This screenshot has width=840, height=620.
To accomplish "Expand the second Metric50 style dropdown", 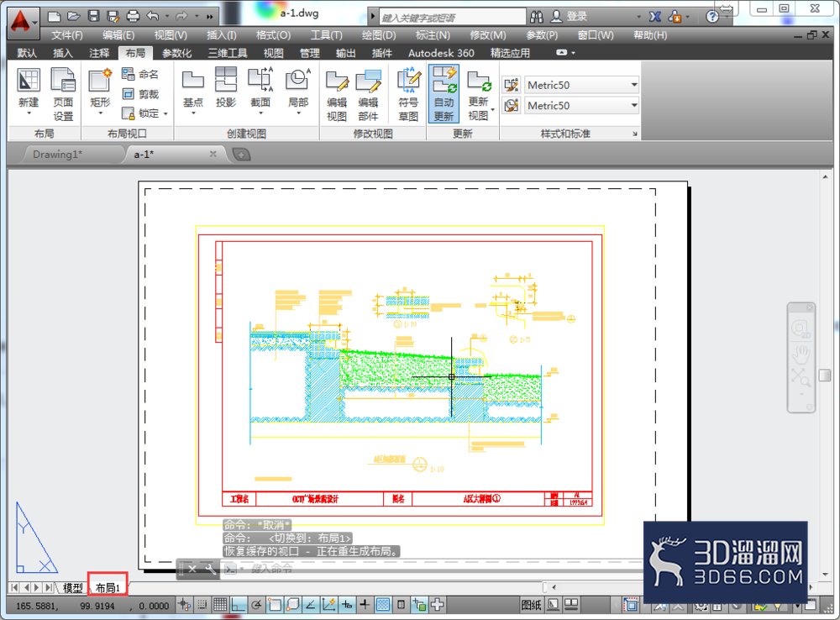I will coord(634,106).
